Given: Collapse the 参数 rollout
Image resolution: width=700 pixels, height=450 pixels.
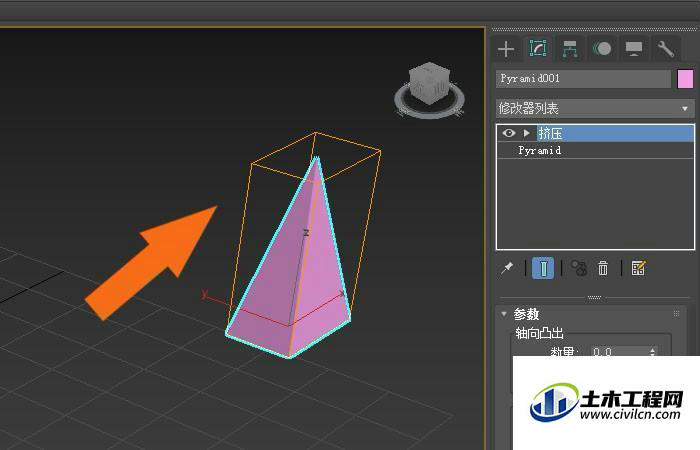Looking at the screenshot, I should [x=504, y=314].
